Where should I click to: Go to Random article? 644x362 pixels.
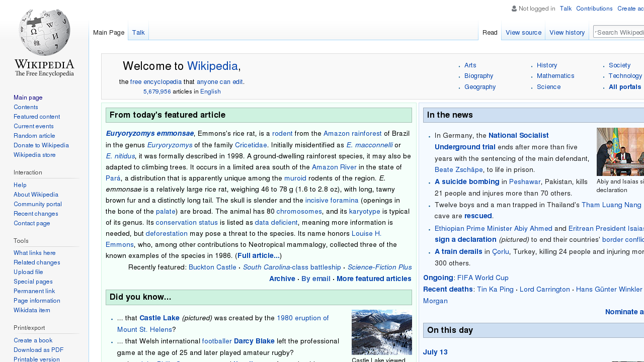(x=34, y=136)
